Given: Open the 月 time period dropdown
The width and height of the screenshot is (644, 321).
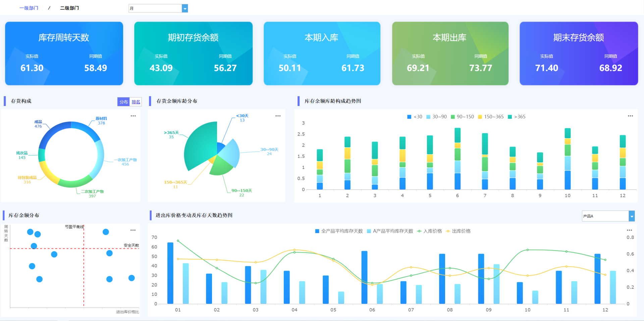Looking at the screenshot, I should click(156, 8).
